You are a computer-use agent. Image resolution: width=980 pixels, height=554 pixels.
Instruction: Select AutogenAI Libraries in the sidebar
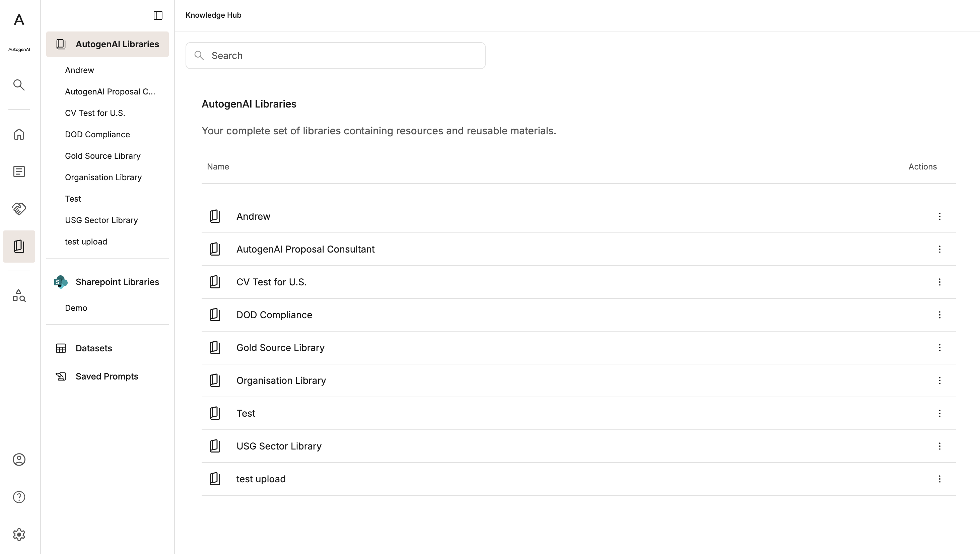click(107, 44)
